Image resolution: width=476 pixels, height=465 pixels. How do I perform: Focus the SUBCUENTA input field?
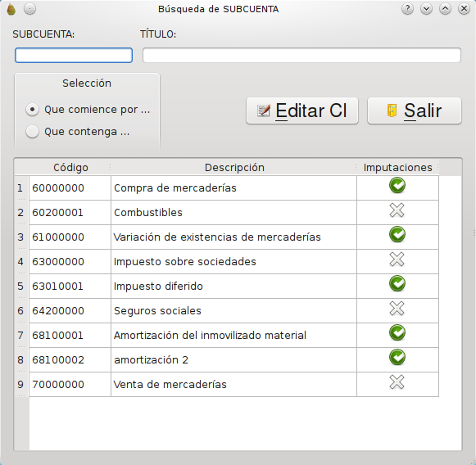click(x=74, y=55)
